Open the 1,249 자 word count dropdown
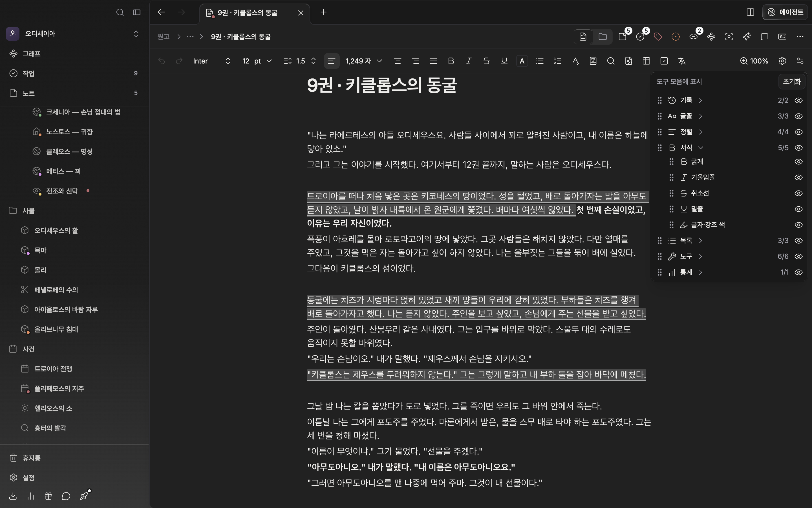Screen dimensions: 812x508 click(x=364, y=61)
